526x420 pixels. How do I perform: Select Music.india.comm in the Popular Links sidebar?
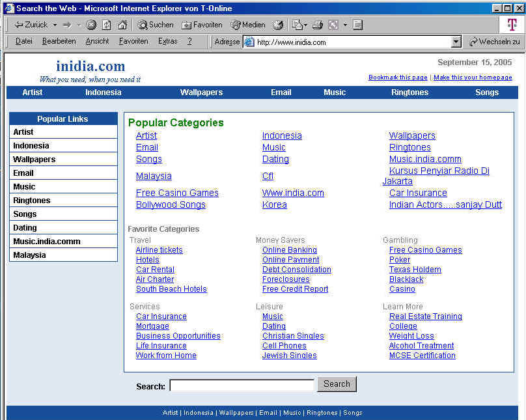pos(63,241)
